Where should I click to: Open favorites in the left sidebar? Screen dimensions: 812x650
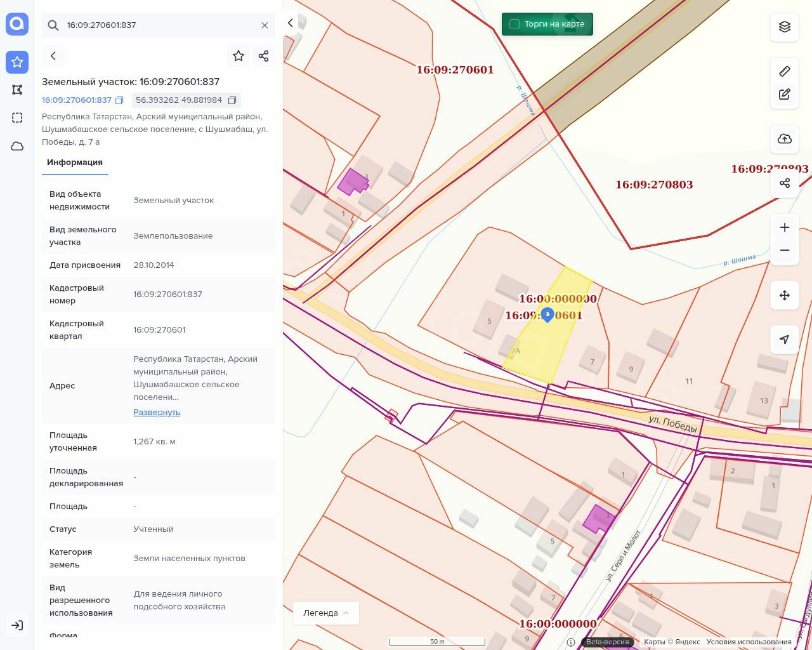tap(17, 62)
